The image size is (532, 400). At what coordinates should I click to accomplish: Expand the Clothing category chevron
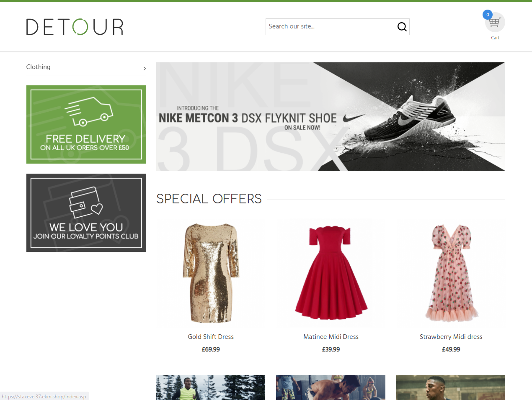(x=145, y=68)
